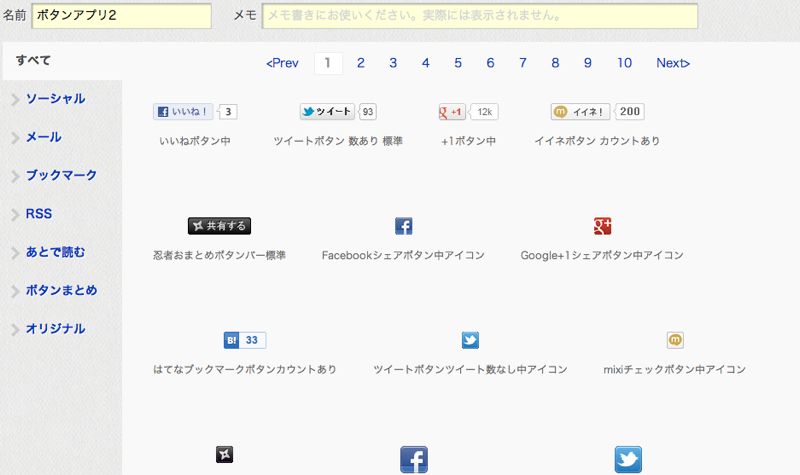Pick the Hatena bookmark B! 33 button
Viewport: 800px width, 475px height.
pos(245,340)
